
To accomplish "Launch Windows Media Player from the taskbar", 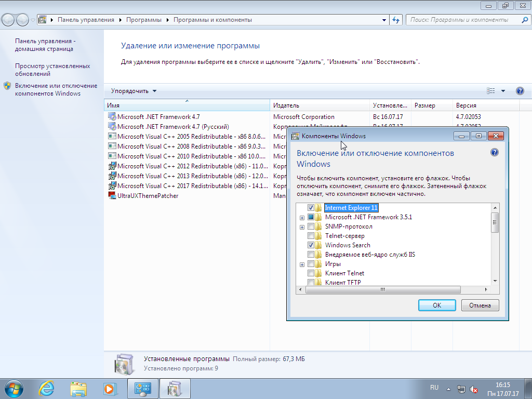I will click(110, 389).
